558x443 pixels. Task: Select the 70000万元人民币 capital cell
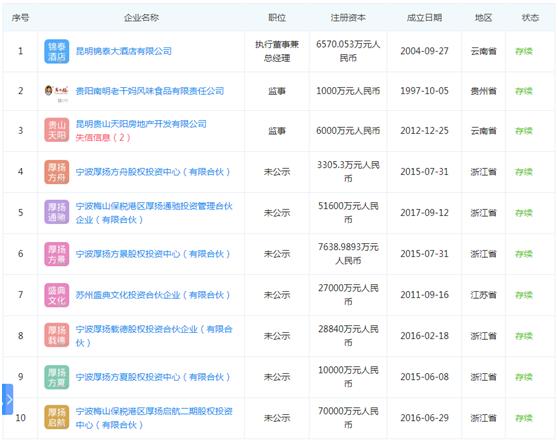pyautogui.click(x=348, y=418)
